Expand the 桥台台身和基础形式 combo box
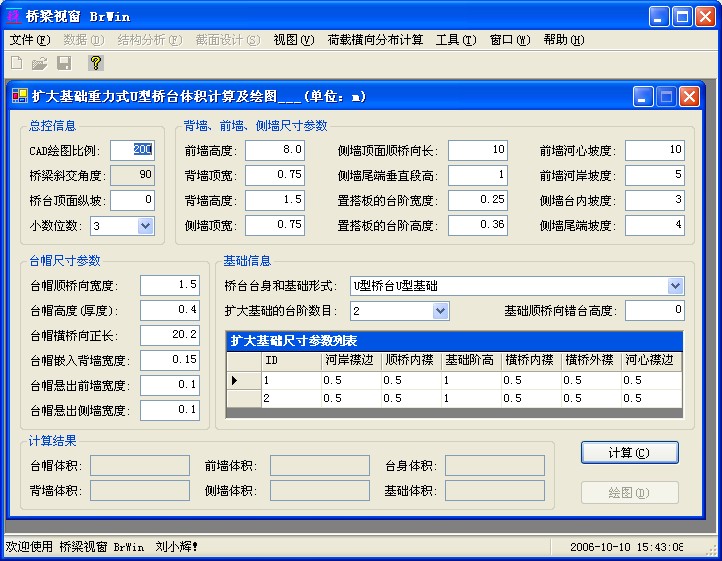The image size is (722, 561). coord(674,286)
